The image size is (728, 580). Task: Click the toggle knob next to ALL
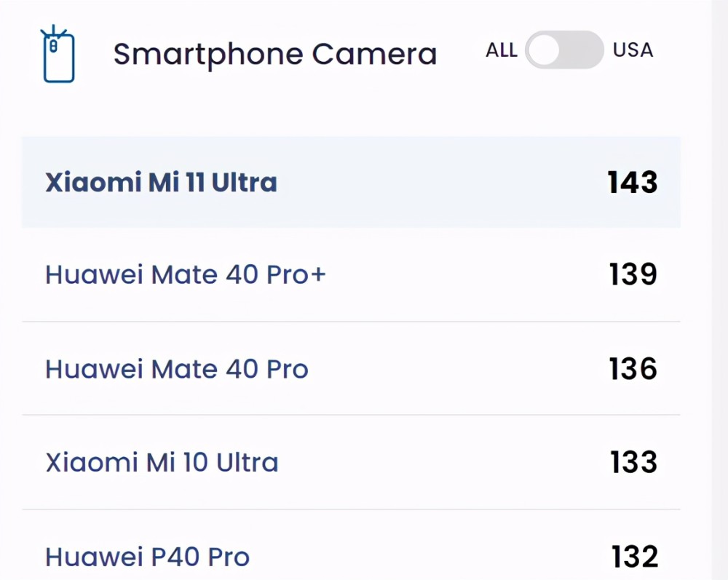click(544, 50)
